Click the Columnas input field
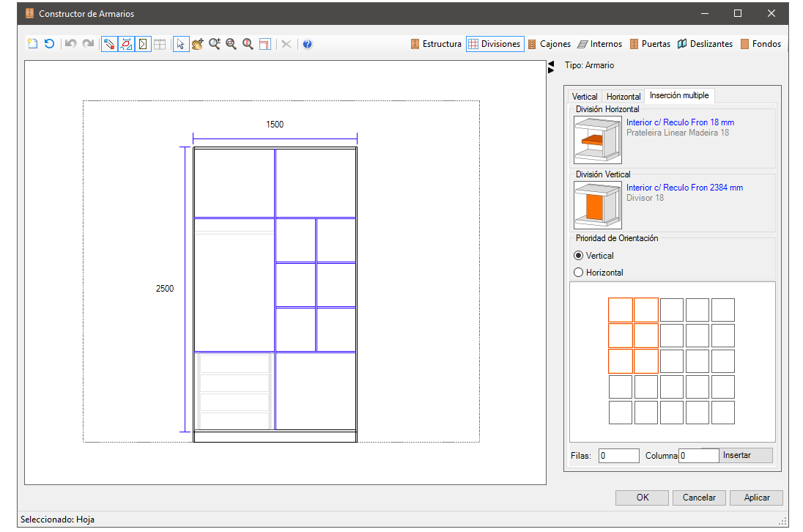This screenshot has height=532, width=803. (x=698, y=456)
